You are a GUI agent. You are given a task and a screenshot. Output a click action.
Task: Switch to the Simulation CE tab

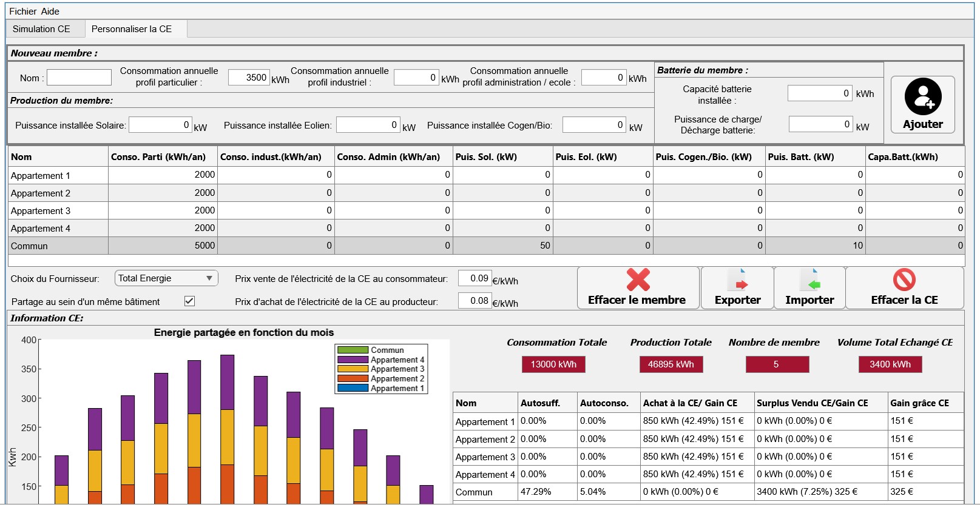point(41,29)
